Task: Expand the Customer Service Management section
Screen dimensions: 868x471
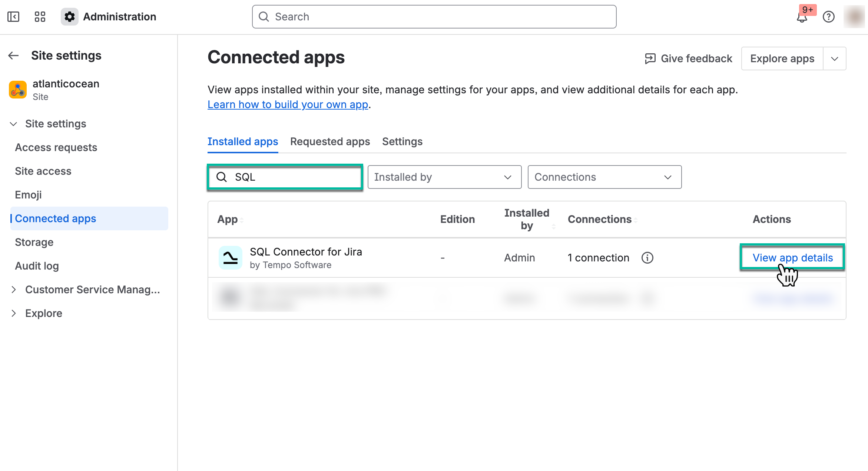Action: (14, 289)
